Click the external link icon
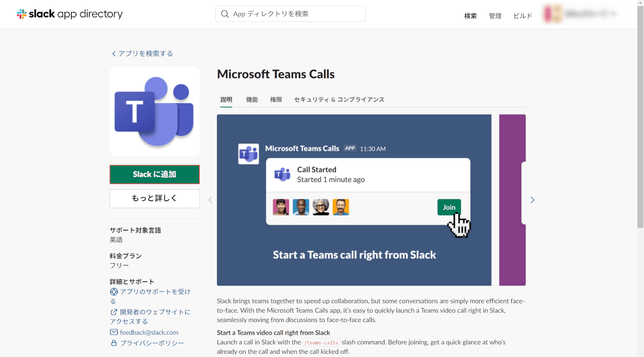Screen dimensions: 644x357 (x=114, y=312)
